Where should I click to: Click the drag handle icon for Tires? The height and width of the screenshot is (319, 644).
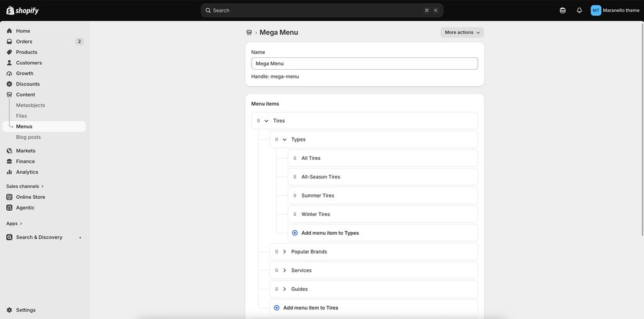click(258, 121)
